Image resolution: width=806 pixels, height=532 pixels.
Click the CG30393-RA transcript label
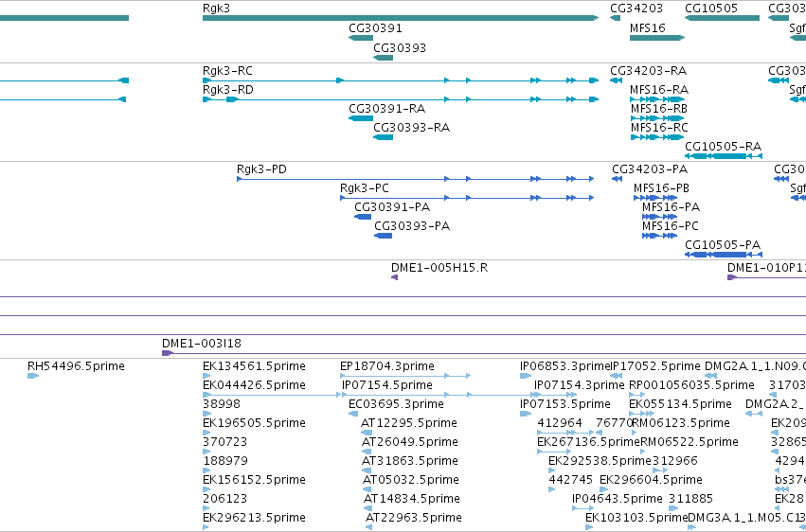pos(412,128)
